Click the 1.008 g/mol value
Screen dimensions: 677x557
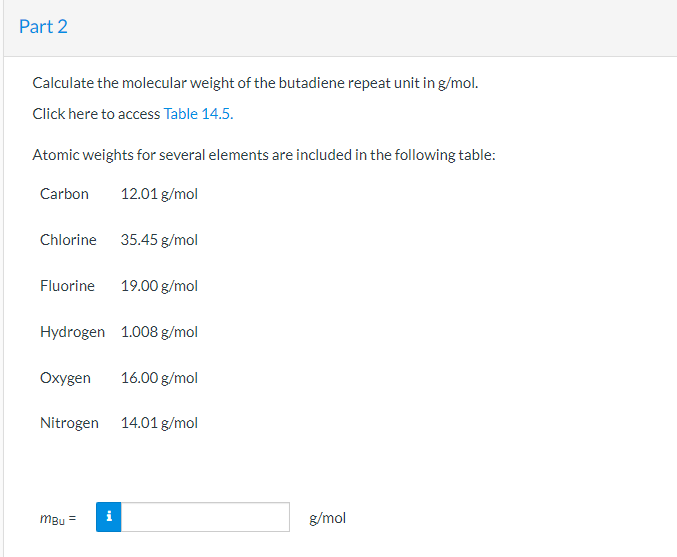[159, 332]
